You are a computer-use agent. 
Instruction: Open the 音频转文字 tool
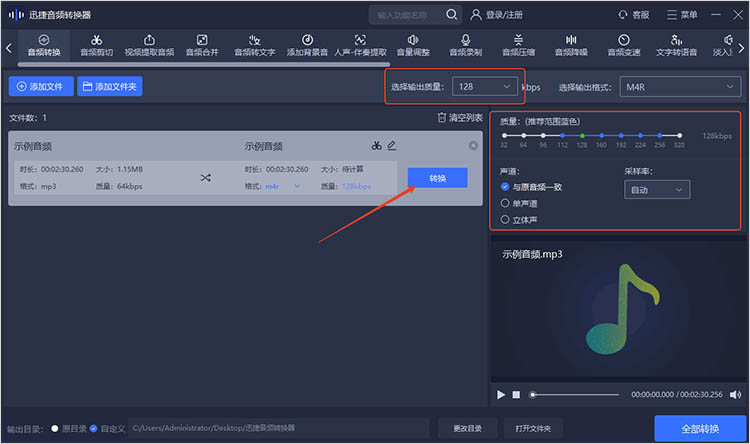(254, 45)
